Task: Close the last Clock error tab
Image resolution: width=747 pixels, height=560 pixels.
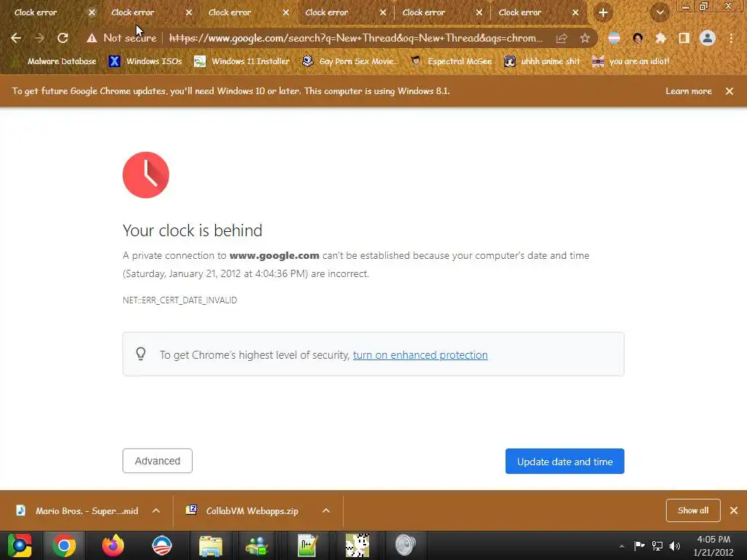Action: tap(576, 12)
